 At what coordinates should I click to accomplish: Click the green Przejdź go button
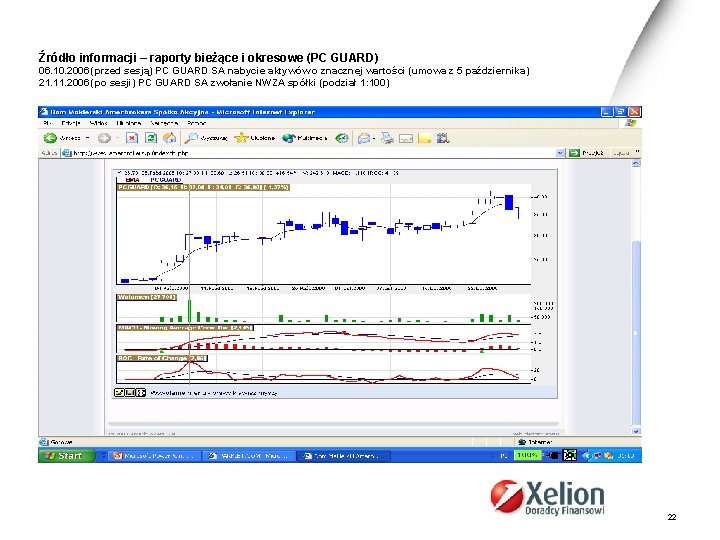tap(586, 153)
